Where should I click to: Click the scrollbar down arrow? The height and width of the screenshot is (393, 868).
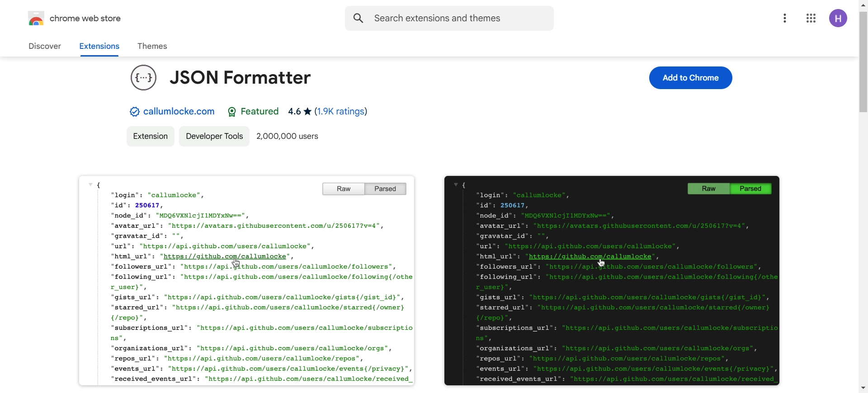pyautogui.click(x=863, y=388)
